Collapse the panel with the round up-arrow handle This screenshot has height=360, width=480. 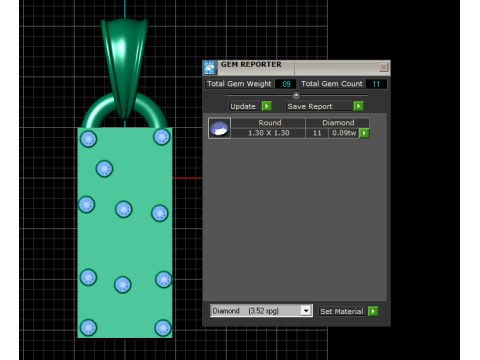click(x=296, y=95)
